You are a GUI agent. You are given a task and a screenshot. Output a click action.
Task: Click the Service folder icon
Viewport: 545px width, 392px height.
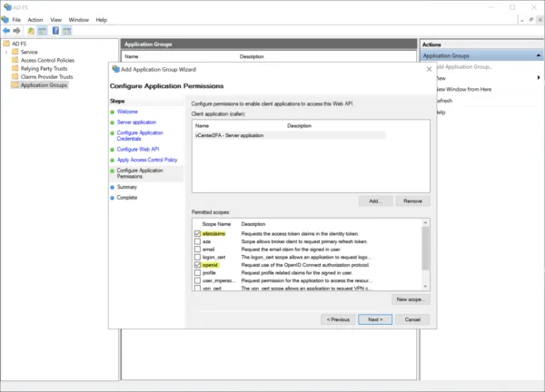(15, 52)
